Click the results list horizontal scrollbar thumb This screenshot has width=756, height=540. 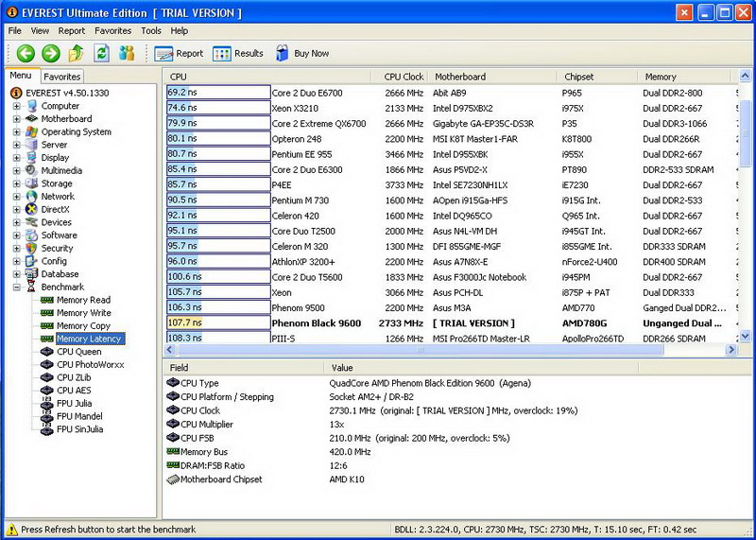coord(420,349)
